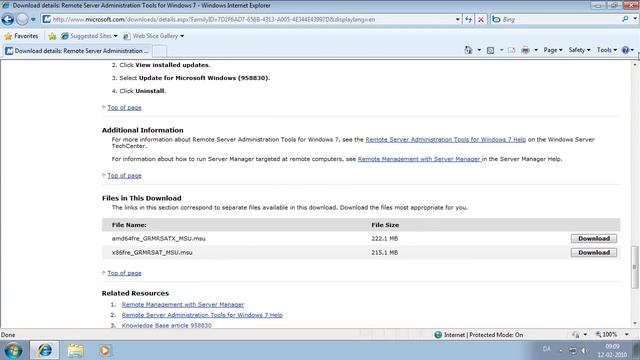This screenshot has height=360, width=640.
Task: Open Knowledge Base article 958830 link
Action: (x=167, y=325)
